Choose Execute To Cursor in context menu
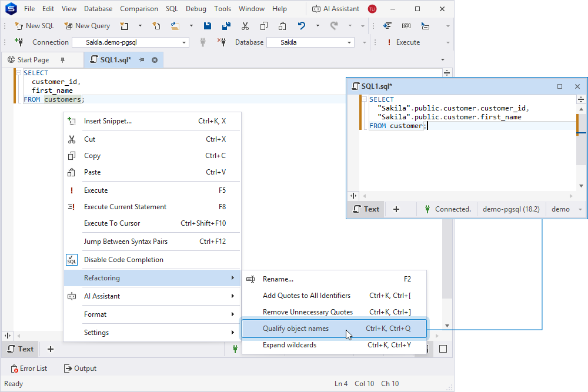The image size is (588, 392). pyautogui.click(x=152, y=223)
